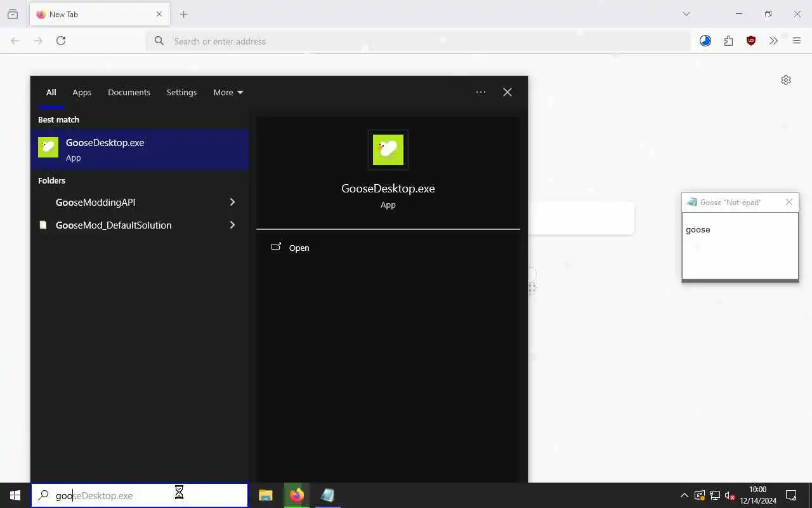Switch to the Documents search tab
812x508 pixels.
(129, 92)
